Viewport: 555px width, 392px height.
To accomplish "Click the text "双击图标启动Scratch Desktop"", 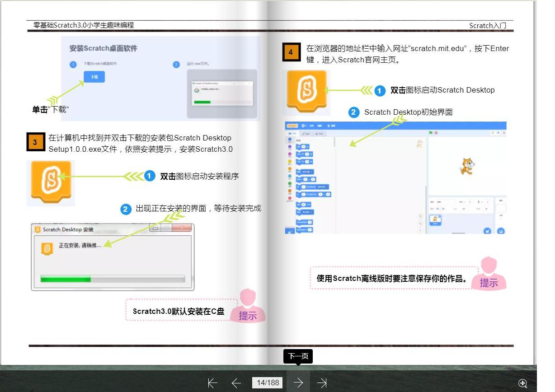I will pyautogui.click(x=442, y=90).
